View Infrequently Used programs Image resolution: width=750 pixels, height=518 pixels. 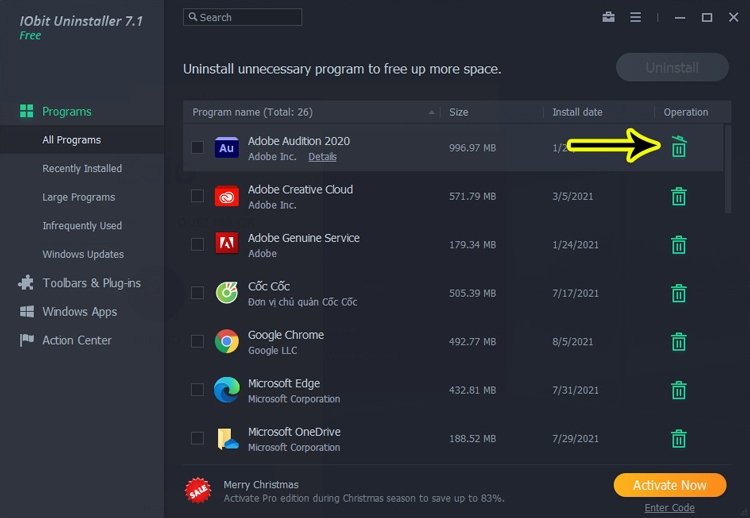[82, 226]
